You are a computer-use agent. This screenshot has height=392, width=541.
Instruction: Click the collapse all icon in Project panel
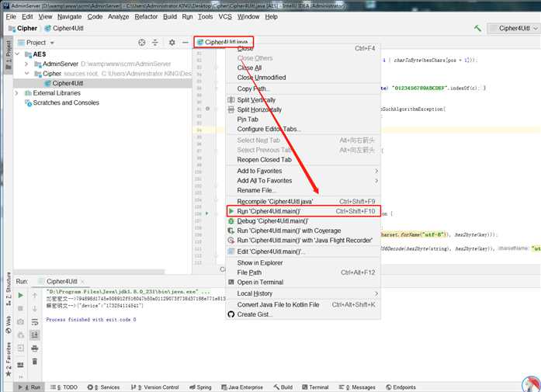click(x=155, y=43)
